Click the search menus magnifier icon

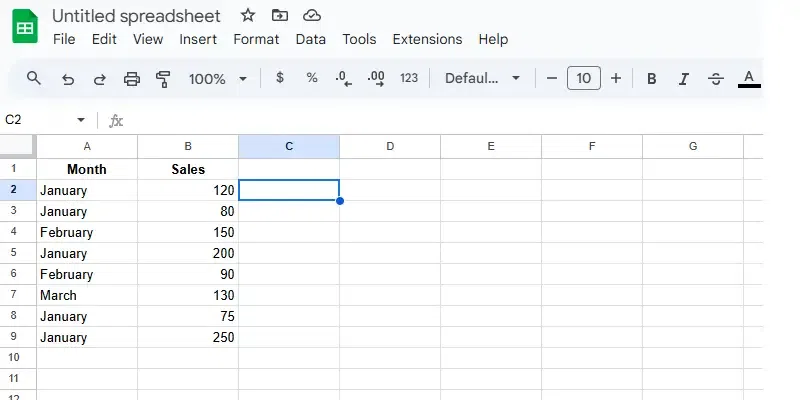(x=34, y=78)
